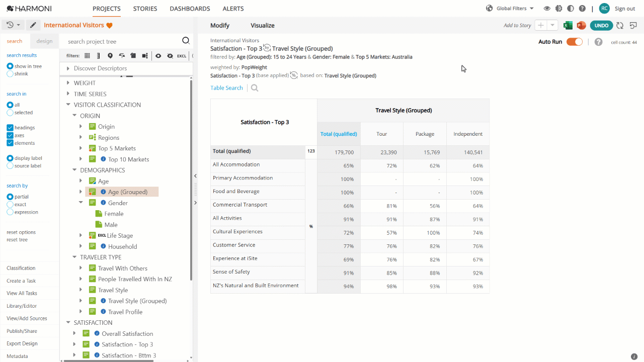This screenshot has width=644, height=362.
Task: Open the DASHBOARDS menu
Action: point(190,9)
